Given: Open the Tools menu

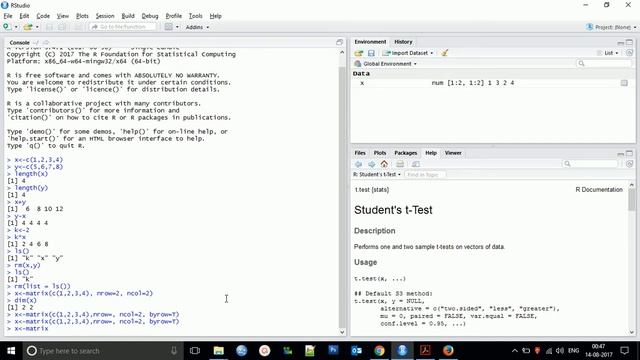Looking at the screenshot, I should 196,16.
